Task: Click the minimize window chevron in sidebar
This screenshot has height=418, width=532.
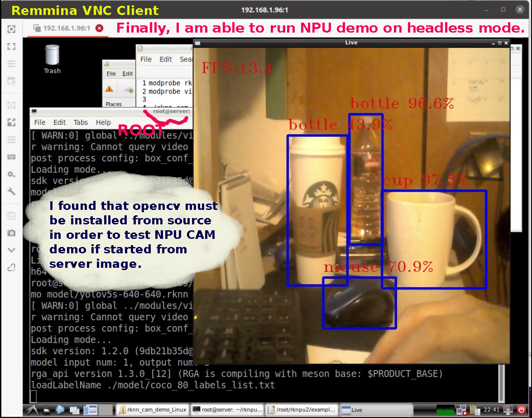Action: pyautogui.click(x=11, y=250)
